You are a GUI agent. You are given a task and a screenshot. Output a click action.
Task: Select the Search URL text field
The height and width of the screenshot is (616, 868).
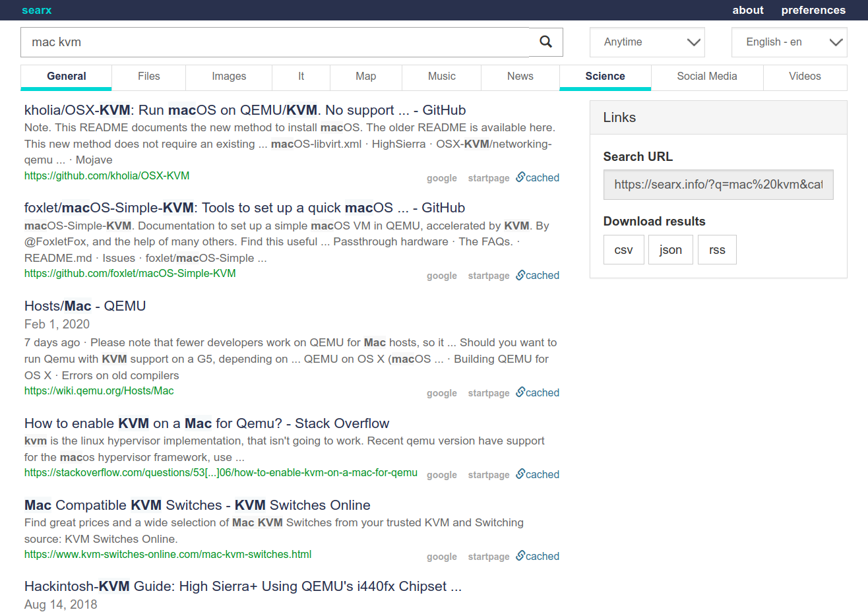click(x=718, y=185)
